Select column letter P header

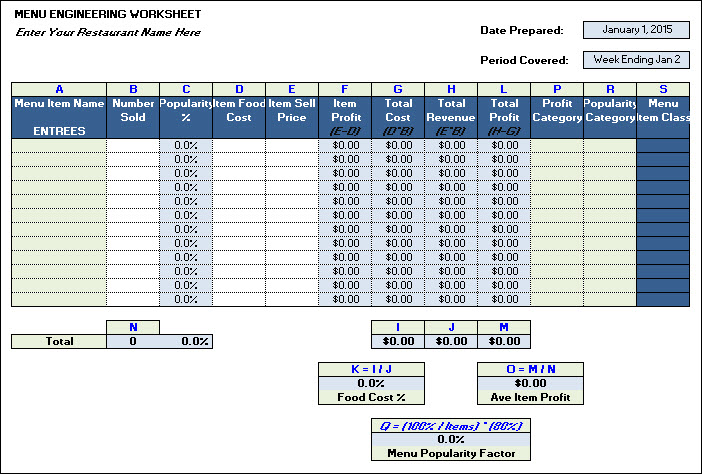coord(557,90)
